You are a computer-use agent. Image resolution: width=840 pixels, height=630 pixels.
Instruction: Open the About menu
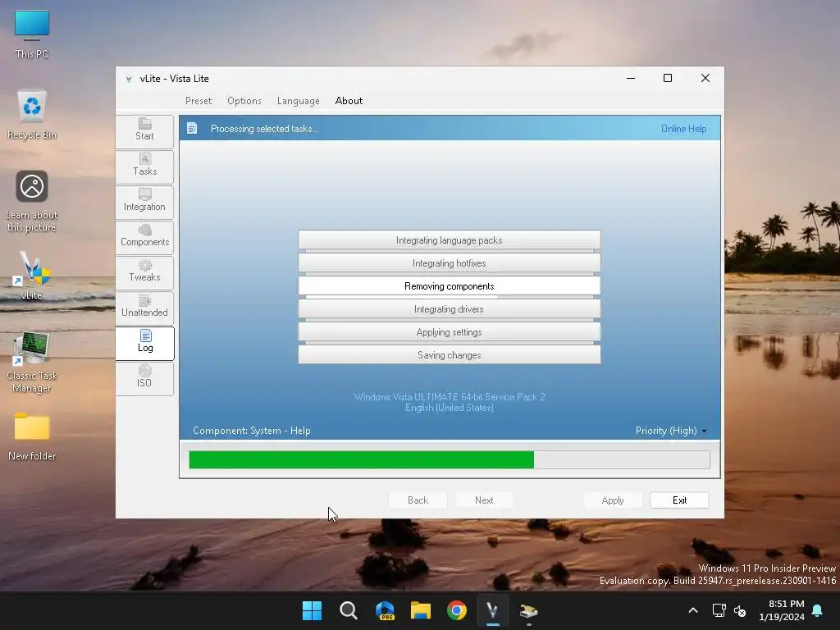(349, 101)
